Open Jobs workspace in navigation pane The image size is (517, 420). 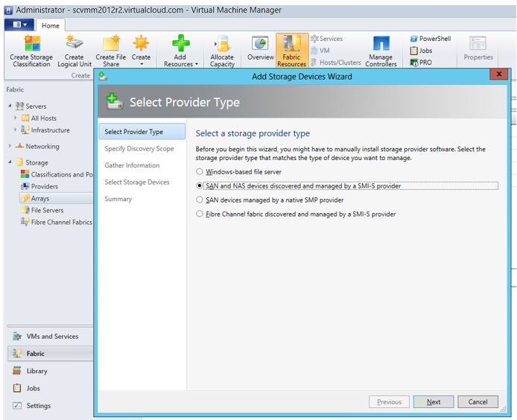point(51,389)
